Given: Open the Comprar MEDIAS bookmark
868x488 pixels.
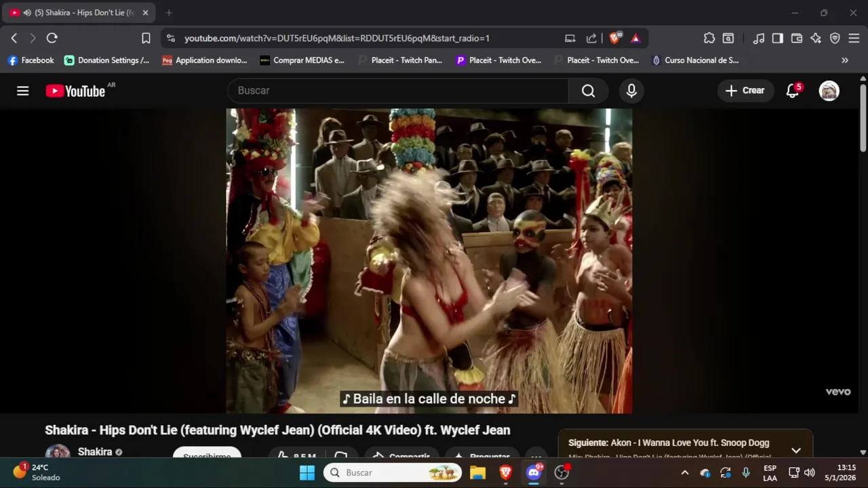Looking at the screenshot, I should tap(302, 60).
